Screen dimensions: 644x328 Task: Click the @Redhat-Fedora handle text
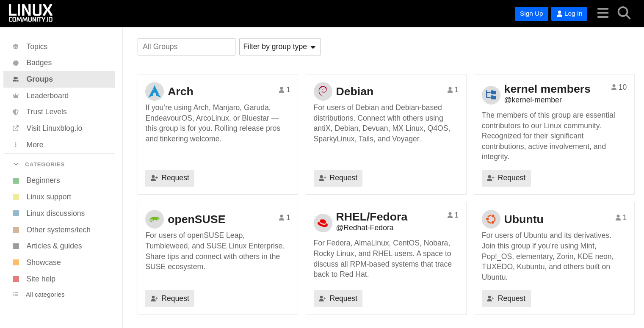click(x=365, y=228)
